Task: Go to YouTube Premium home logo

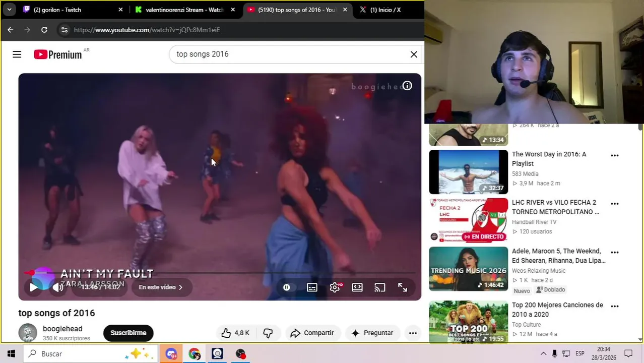Action: 58,54
